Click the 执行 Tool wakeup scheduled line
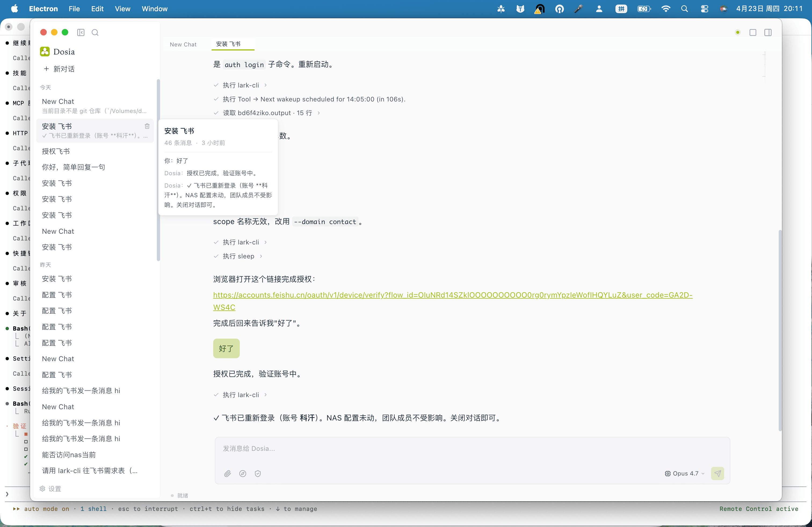 [309, 99]
